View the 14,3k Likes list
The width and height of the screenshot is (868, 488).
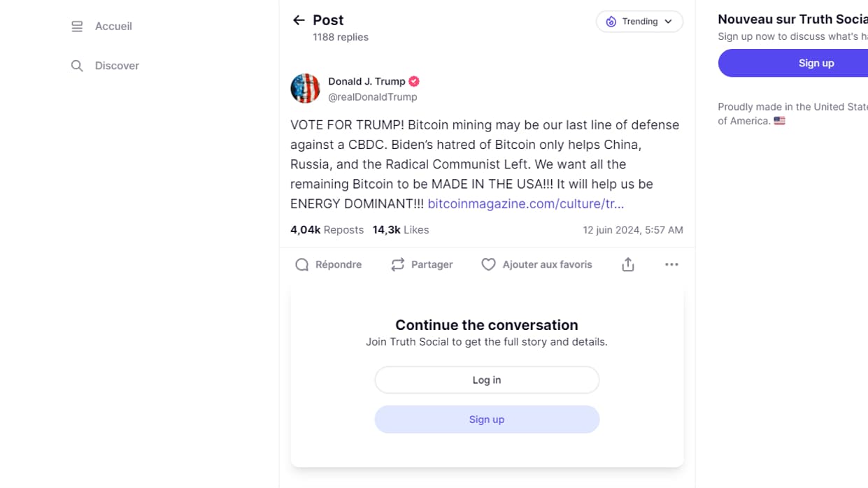tap(401, 229)
